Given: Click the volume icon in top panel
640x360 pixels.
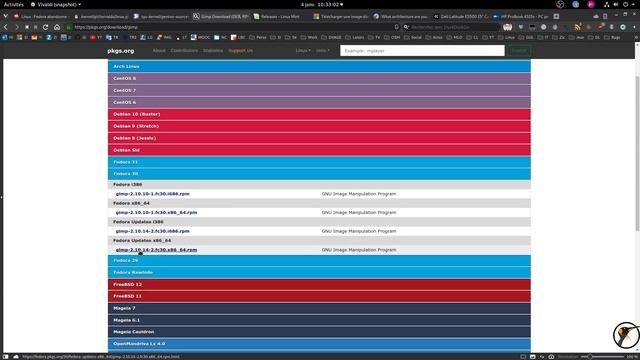Looking at the screenshot, I should pyautogui.click(x=616, y=4).
